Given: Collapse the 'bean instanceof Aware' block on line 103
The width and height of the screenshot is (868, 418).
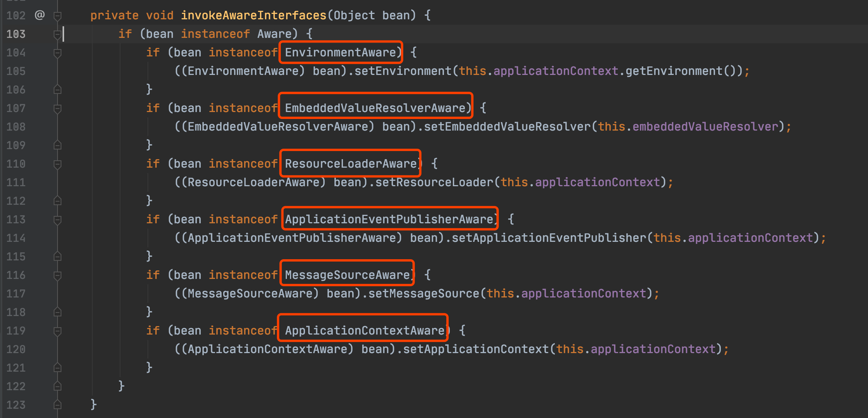Looking at the screenshot, I should 58,34.
